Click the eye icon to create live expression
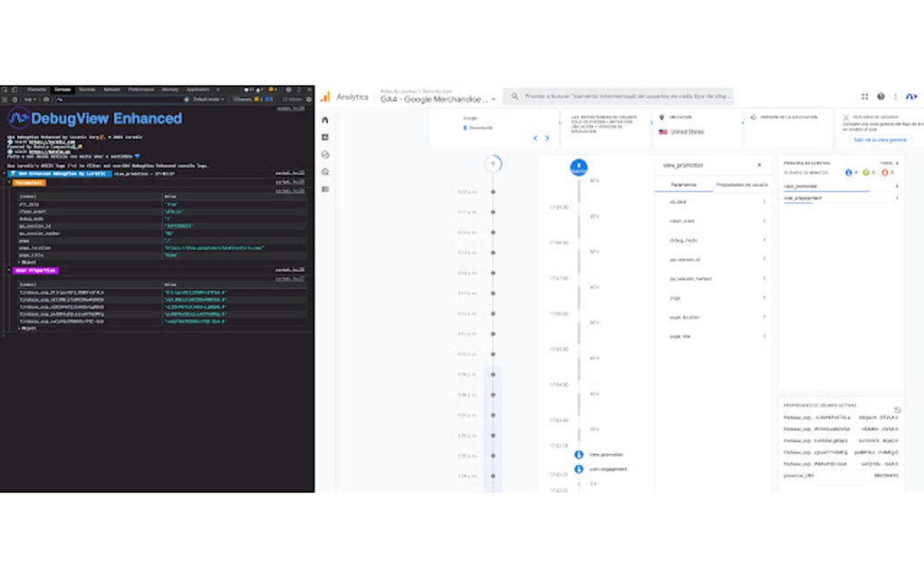The height and width of the screenshot is (578, 924). 46,100
